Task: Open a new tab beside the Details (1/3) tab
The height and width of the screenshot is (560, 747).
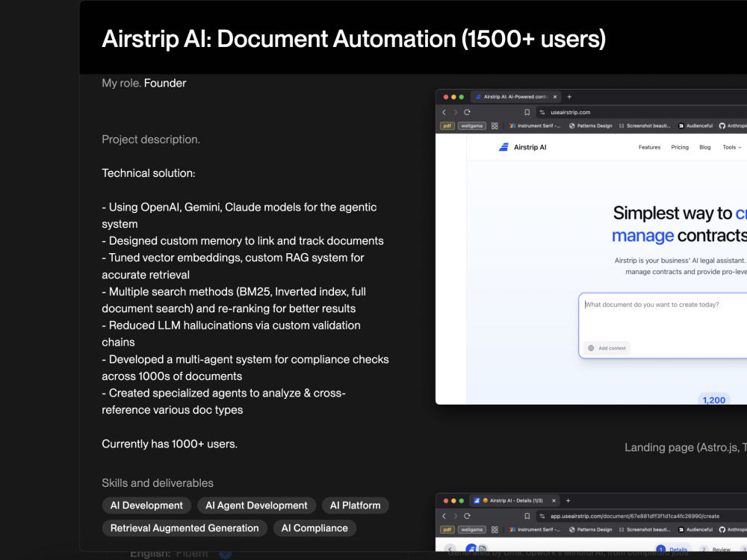Action: tap(568, 500)
